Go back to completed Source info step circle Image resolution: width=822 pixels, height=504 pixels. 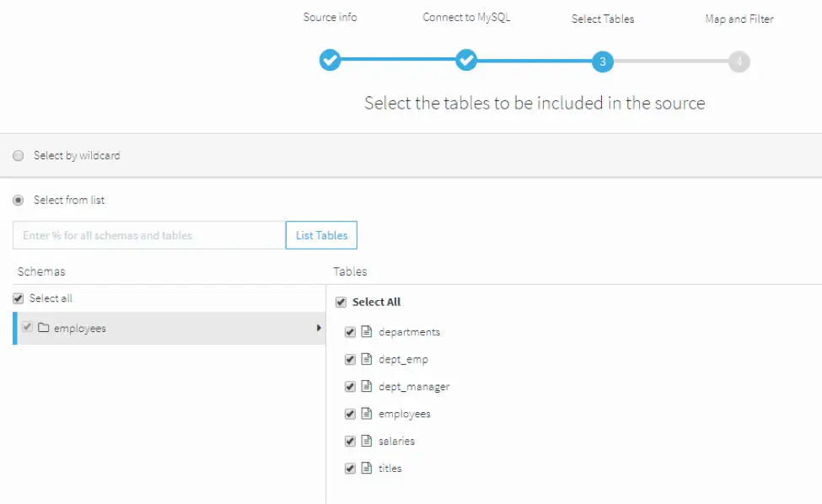tap(330, 61)
